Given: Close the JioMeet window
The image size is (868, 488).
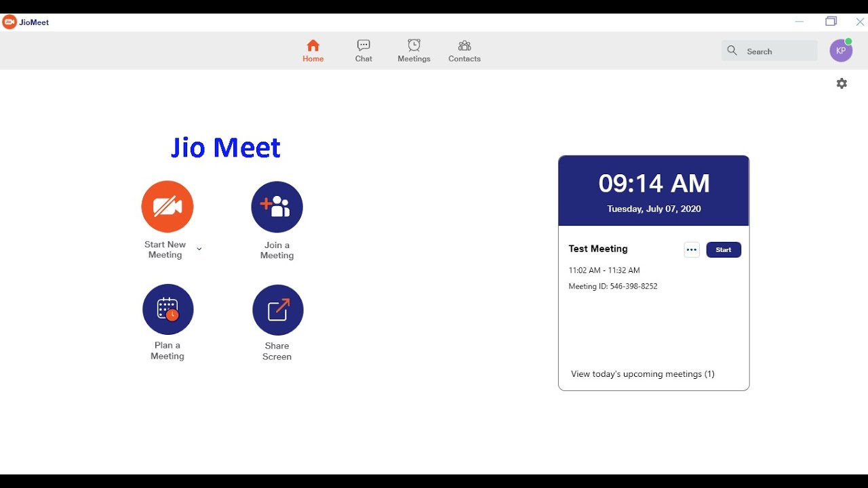Looking at the screenshot, I should point(860,22).
